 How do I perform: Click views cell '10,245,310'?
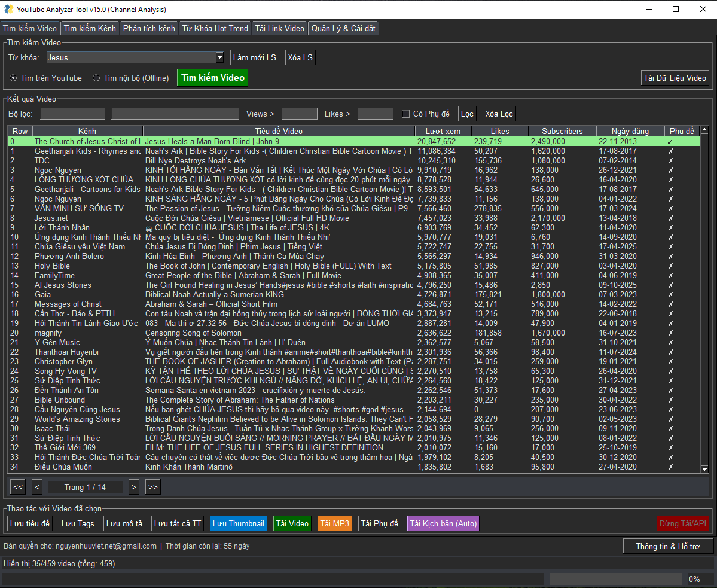click(x=437, y=161)
